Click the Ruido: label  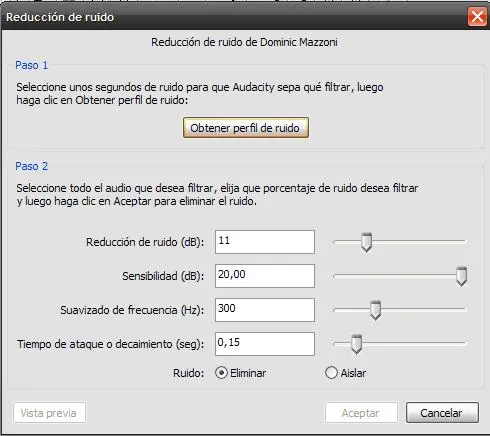(x=188, y=373)
